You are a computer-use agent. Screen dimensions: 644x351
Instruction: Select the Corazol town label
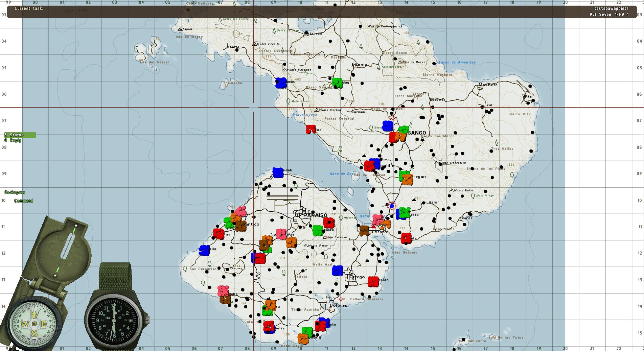click(x=380, y=232)
